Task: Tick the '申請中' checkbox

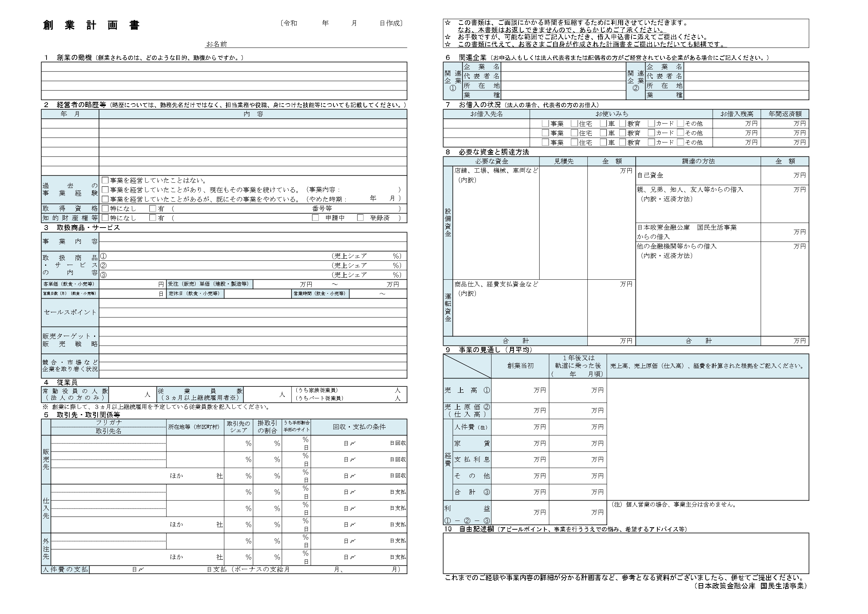Action: 315,217
